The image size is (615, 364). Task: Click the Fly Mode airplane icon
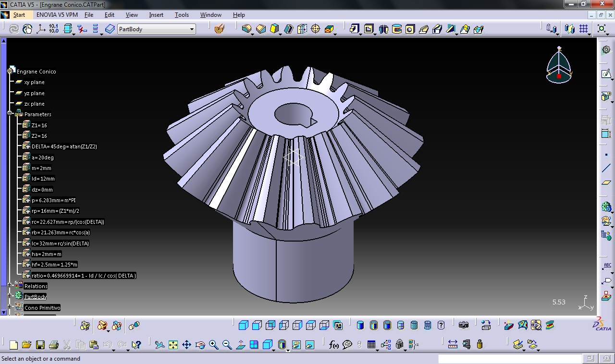(160, 345)
